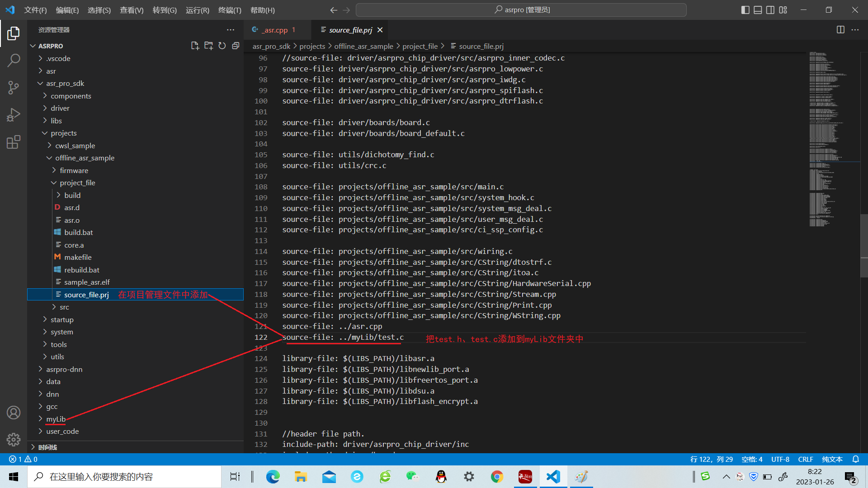This screenshot has height=488, width=868.
Task: Open the Search view in activity bar
Action: point(14,60)
